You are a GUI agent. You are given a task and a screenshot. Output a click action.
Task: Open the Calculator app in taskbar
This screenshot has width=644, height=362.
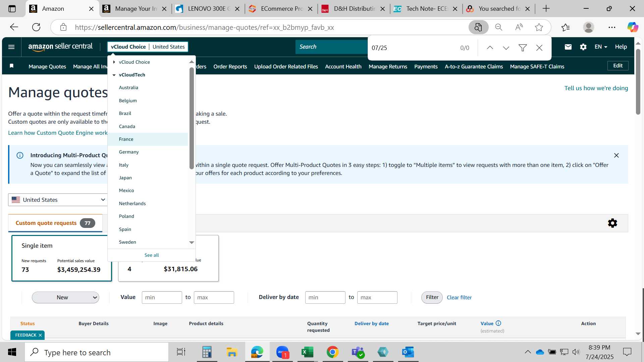point(207,352)
